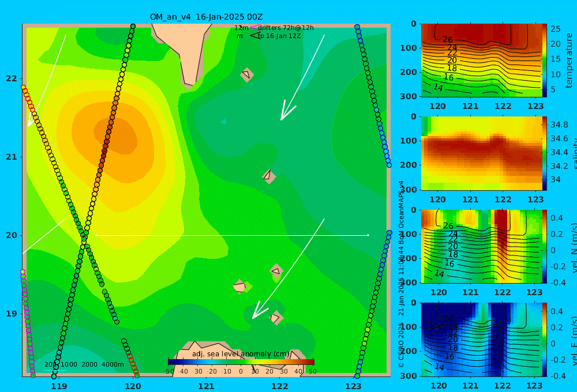
Task: Open the temperature cross-section panel
Action: [x=481, y=61]
